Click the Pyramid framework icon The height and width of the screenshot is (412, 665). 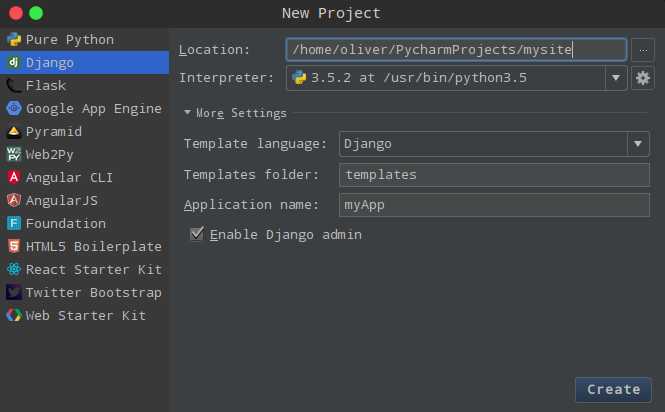click(x=14, y=132)
